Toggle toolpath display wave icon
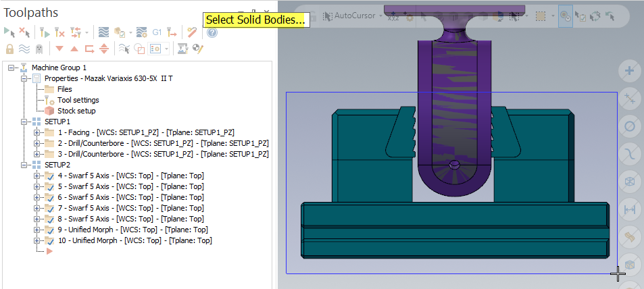The image size is (644, 289). [24, 49]
